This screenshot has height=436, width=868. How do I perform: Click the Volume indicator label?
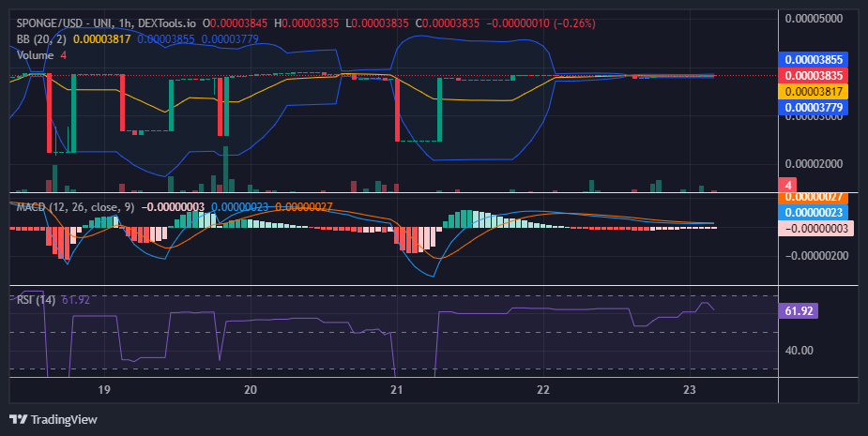click(x=35, y=55)
